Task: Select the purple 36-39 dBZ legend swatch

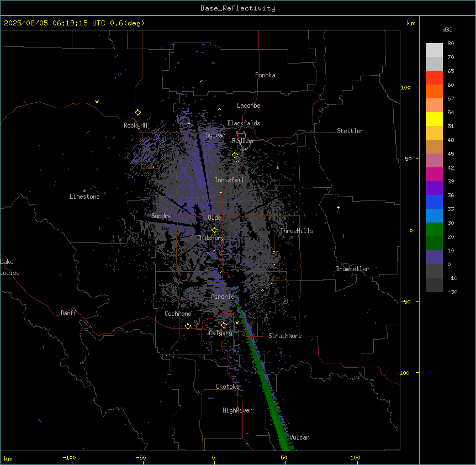Action: (434, 188)
